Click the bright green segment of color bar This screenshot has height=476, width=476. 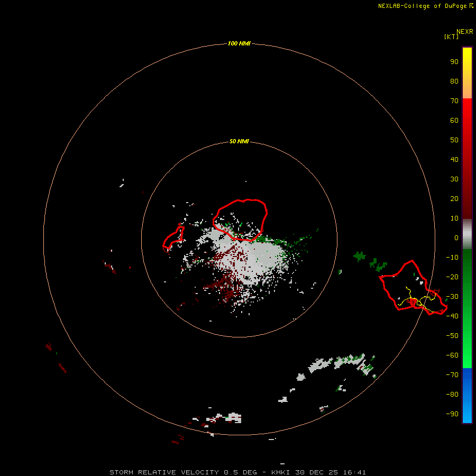tap(467, 308)
